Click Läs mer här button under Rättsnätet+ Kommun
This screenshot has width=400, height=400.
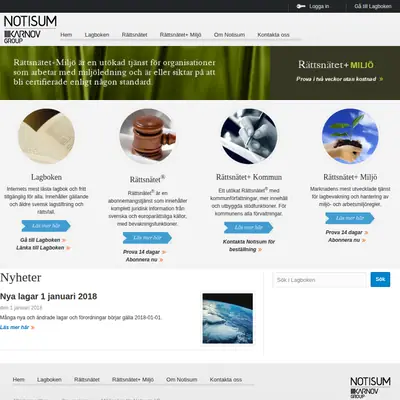249,228
